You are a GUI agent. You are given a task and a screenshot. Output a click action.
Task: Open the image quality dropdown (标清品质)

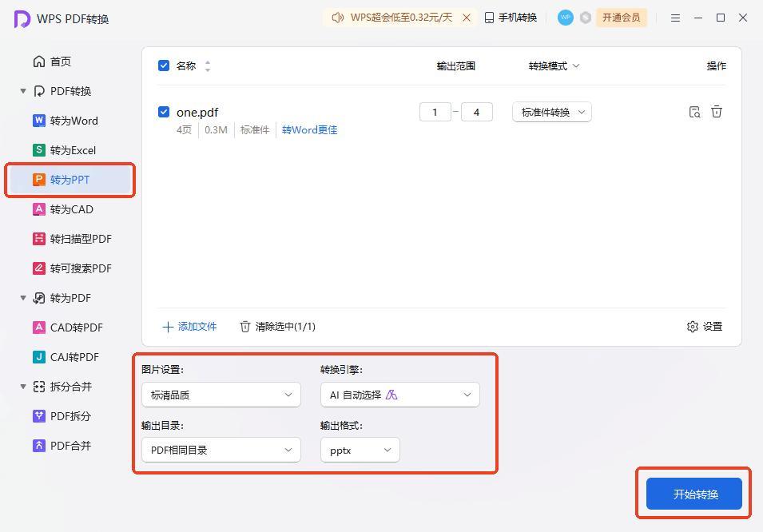(x=221, y=395)
